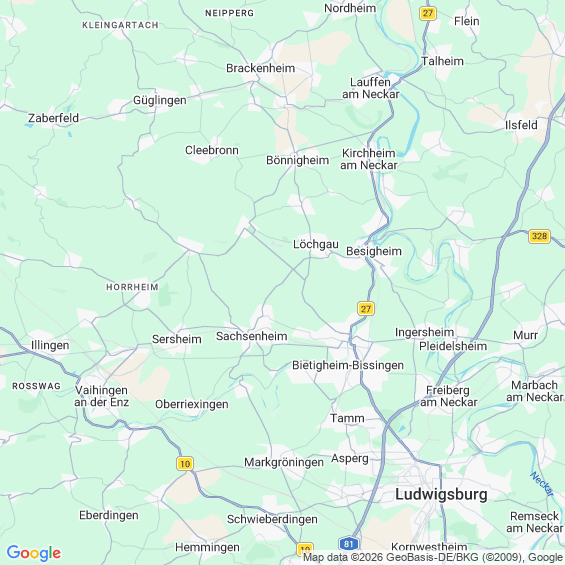This screenshot has height=565, width=565.
Task: Click the Sachsenheim town label
Action: tap(252, 336)
